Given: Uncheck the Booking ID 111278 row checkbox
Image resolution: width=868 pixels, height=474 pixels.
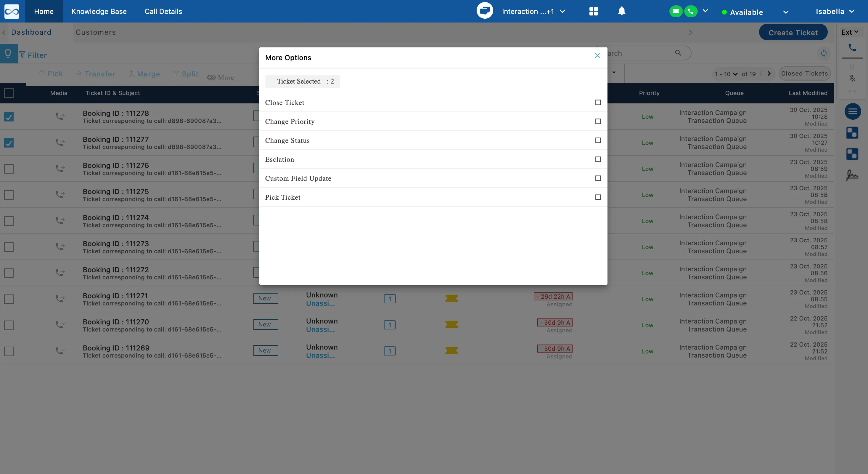Looking at the screenshot, I should [9, 117].
